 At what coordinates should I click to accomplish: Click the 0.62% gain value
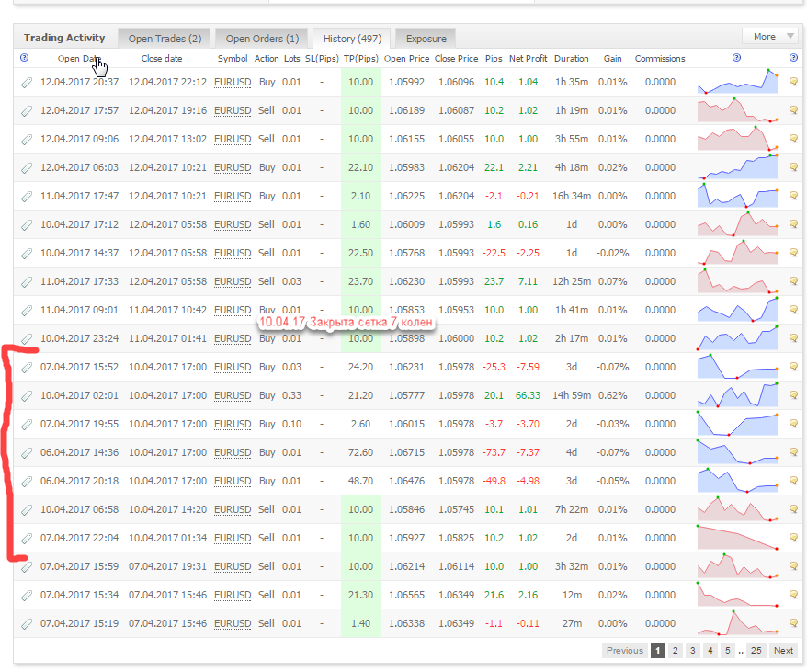coord(612,395)
